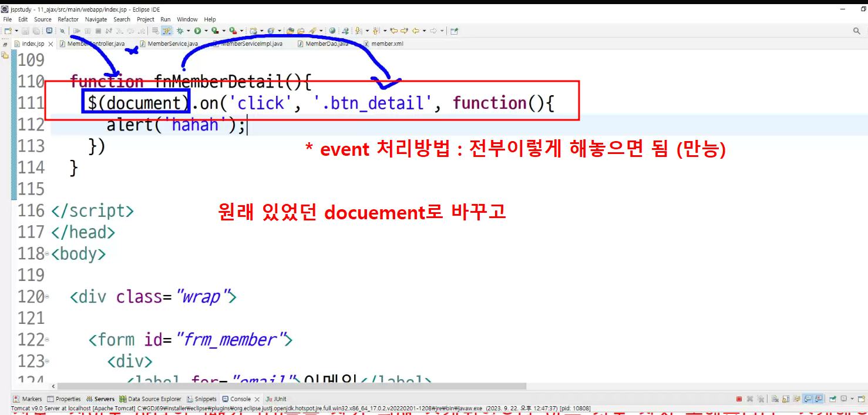Open the Project menu
This screenshot has height=415, width=868.
(x=146, y=19)
